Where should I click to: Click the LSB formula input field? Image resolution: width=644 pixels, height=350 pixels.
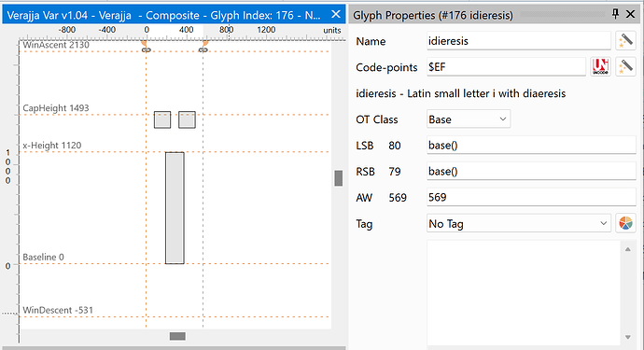click(531, 146)
